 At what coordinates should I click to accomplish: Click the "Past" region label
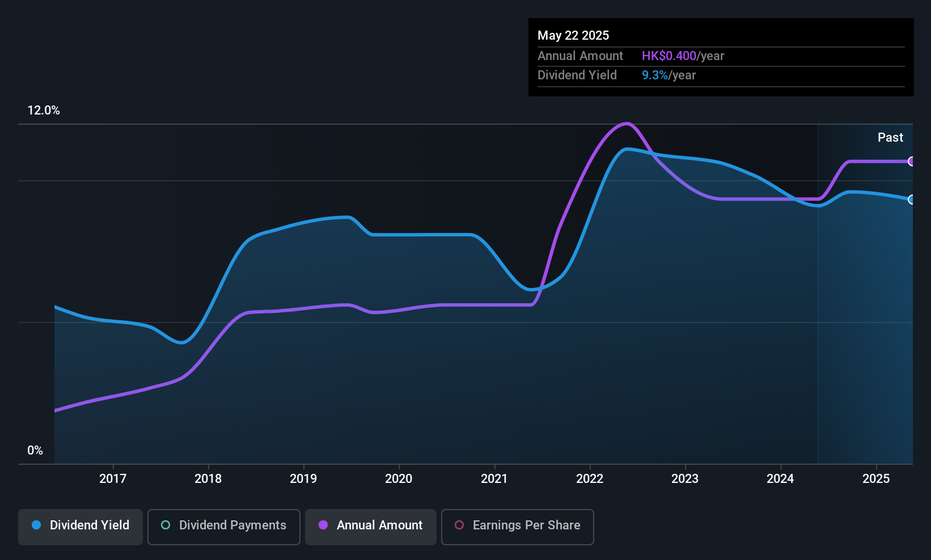coord(890,138)
